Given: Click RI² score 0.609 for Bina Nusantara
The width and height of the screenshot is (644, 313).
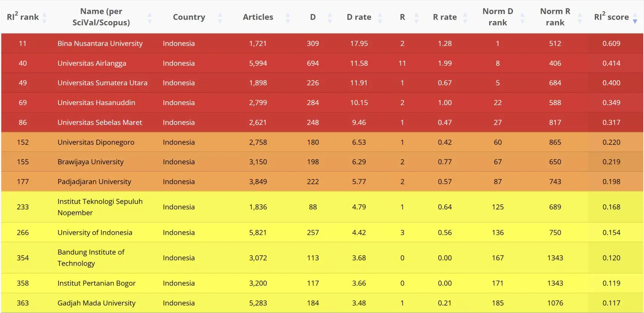Looking at the screenshot, I should tap(611, 44).
